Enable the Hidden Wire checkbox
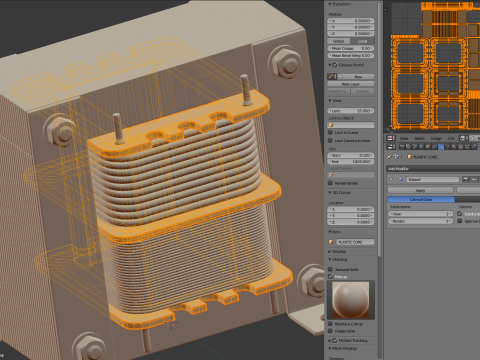The width and height of the screenshot is (480, 360). coord(330,331)
